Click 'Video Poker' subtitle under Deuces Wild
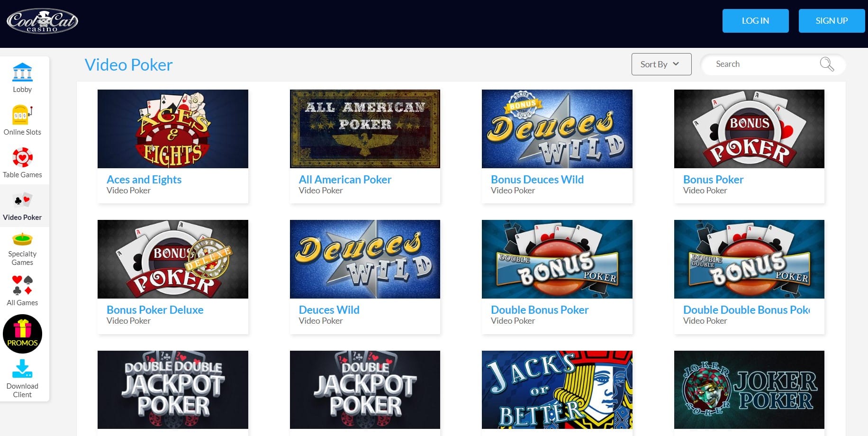 [x=320, y=321]
